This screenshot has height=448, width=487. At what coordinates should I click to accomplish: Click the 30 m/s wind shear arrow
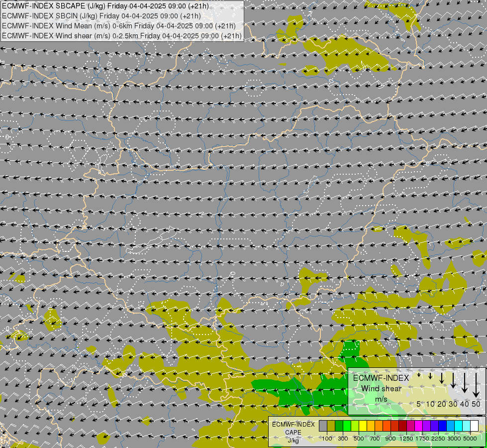pyautogui.click(x=453, y=380)
